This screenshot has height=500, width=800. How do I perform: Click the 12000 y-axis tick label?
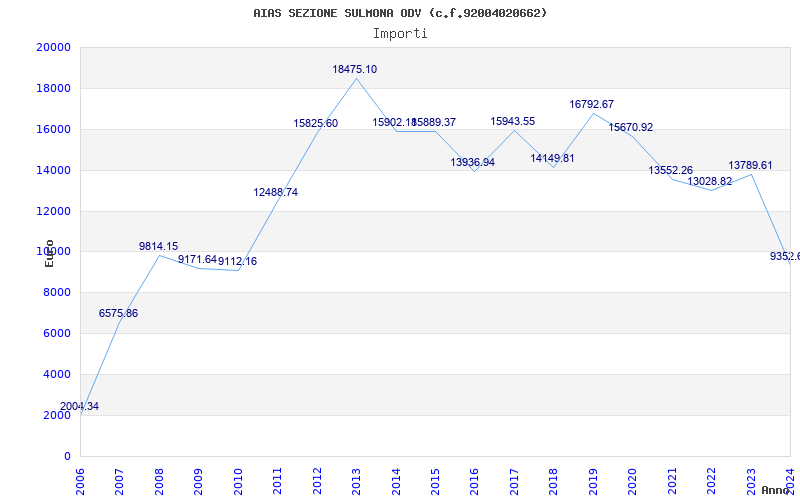(54, 211)
